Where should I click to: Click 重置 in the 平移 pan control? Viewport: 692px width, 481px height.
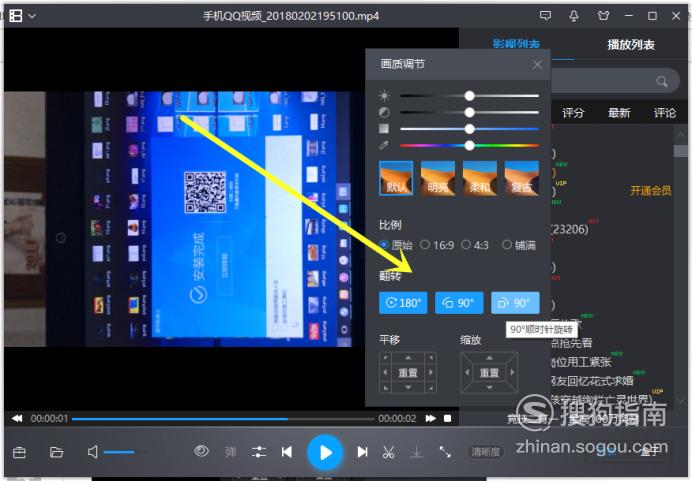click(408, 372)
